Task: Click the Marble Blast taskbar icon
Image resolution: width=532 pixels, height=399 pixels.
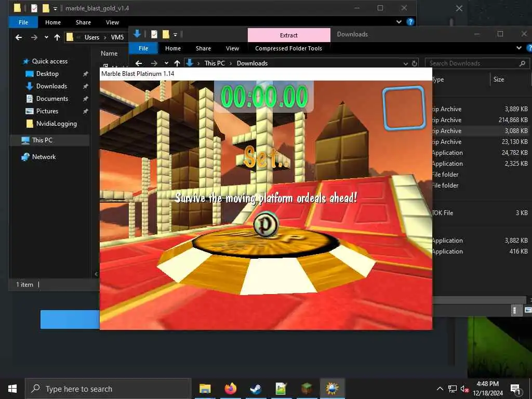Action: (332, 389)
